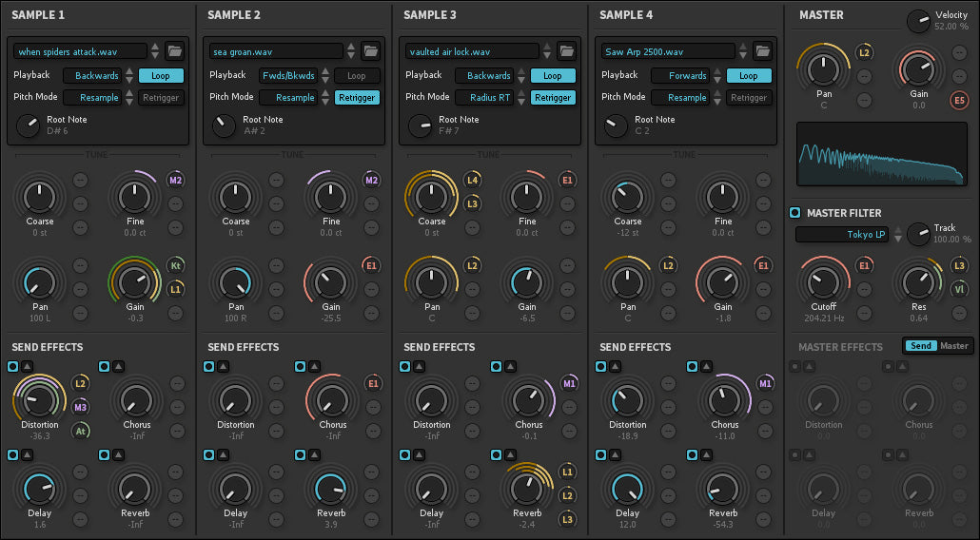Viewport: 980px width, 540px height.
Task: Open the Vl badge next to Master Filter Res
Action: point(960,288)
